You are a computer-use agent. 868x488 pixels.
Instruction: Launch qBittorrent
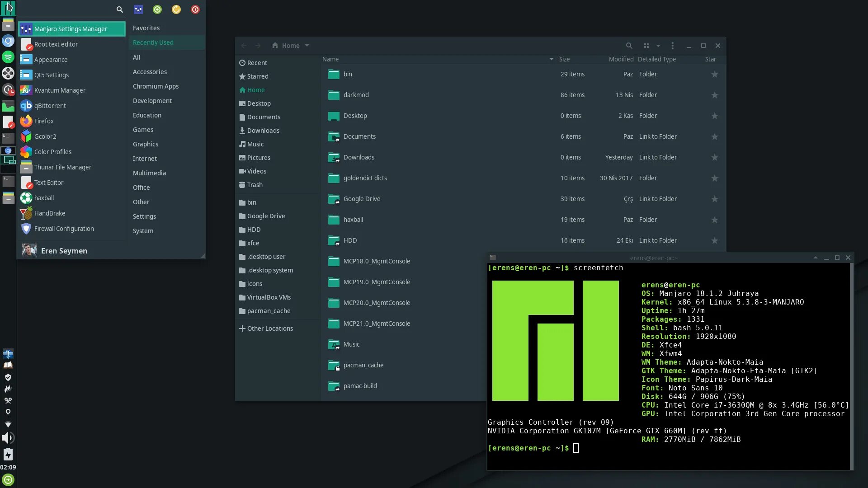coord(72,106)
